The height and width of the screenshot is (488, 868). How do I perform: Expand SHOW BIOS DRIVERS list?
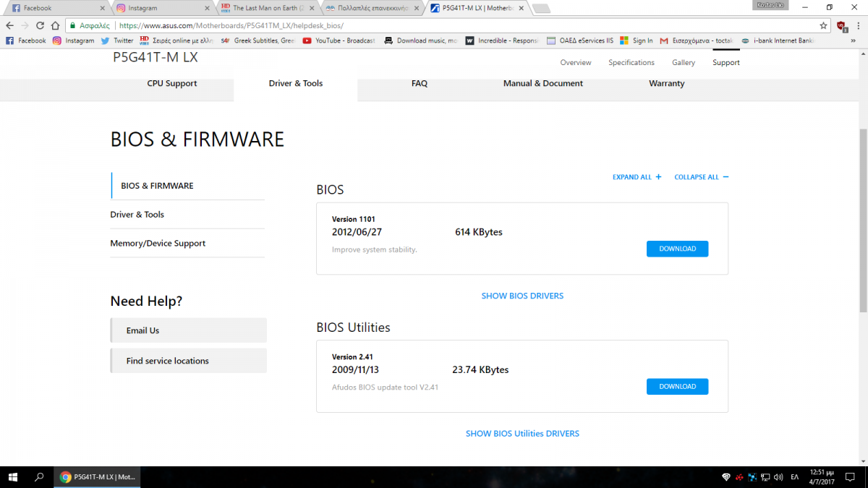522,296
